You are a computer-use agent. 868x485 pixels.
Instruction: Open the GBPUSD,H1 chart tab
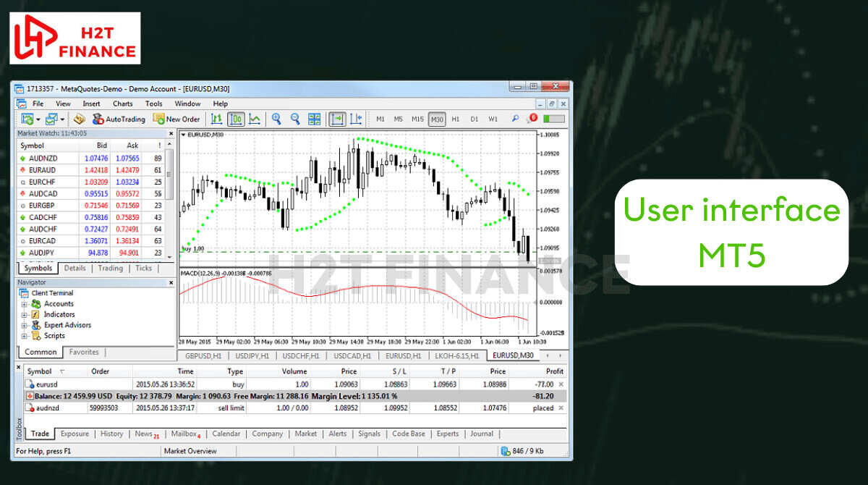pyautogui.click(x=203, y=355)
